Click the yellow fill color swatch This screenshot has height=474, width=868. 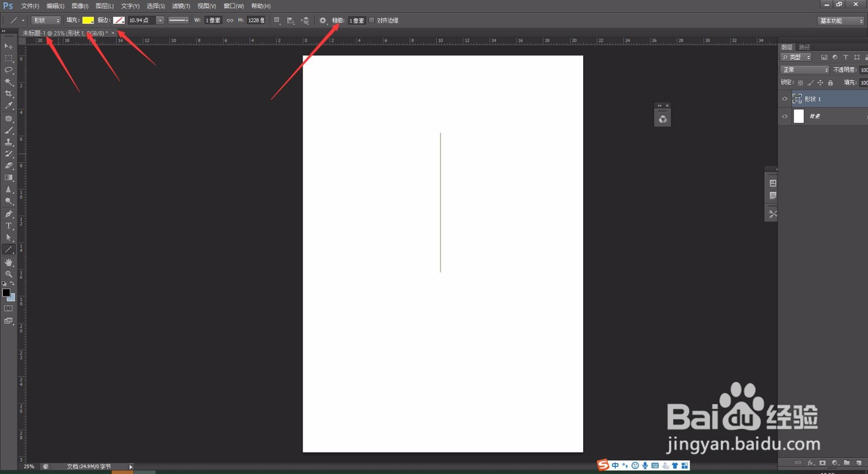pyautogui.click(x=88, y=21)
